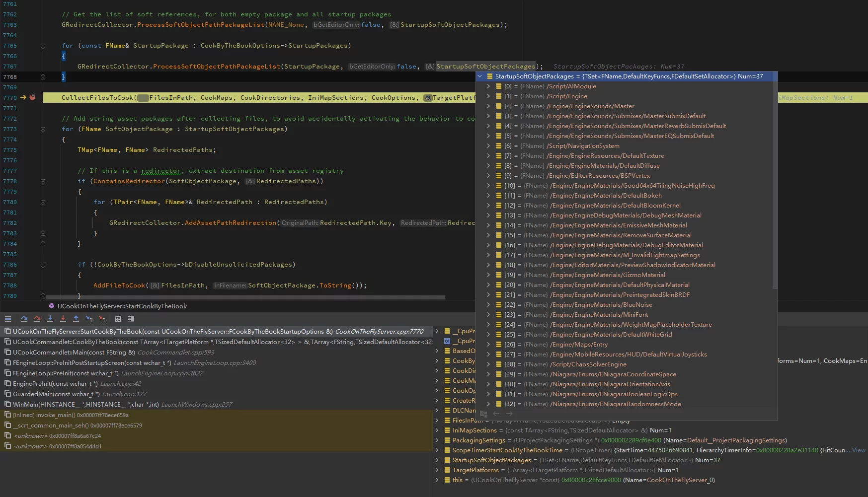Click UCookOnTheFlyServer::StartCookByTheBook breadcrumb

click(x=122, y=306)
